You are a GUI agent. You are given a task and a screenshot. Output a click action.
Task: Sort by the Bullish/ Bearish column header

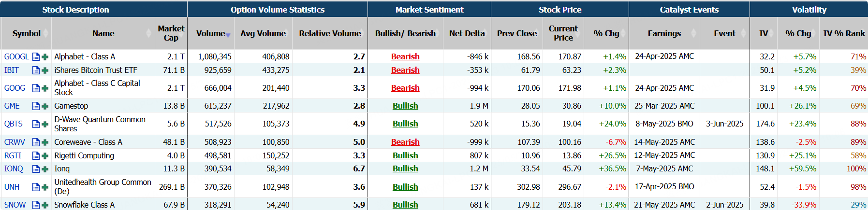[x=405, y=33]
